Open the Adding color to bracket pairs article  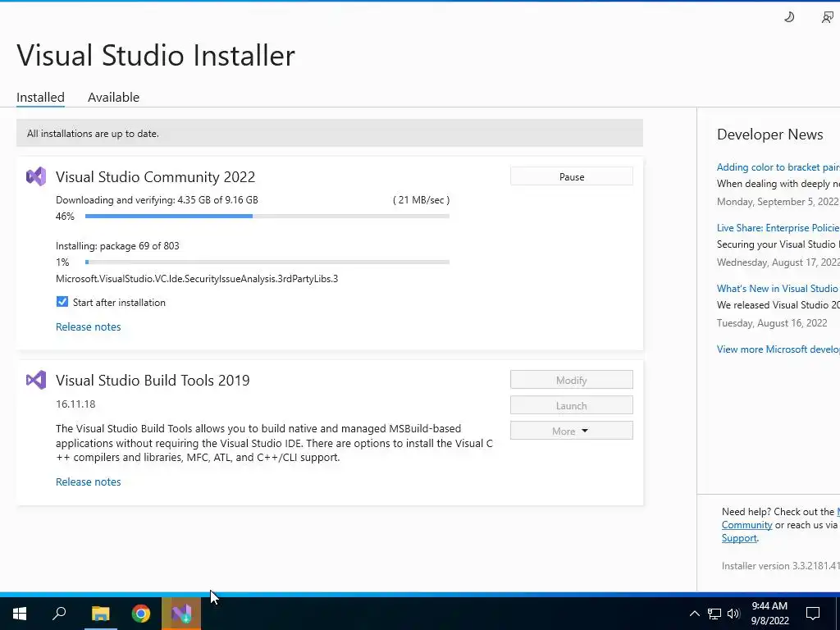tap(778, 167)
